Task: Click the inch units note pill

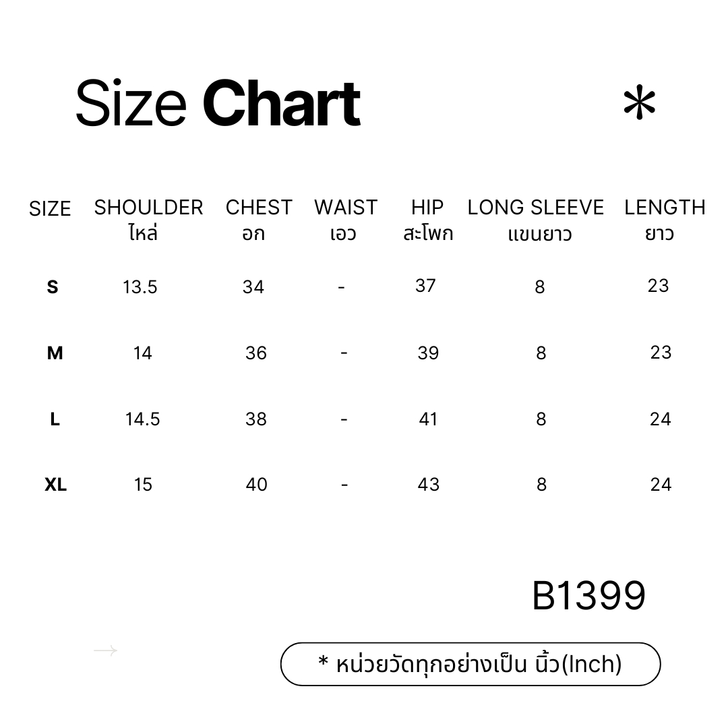Action: pos(471,664)
